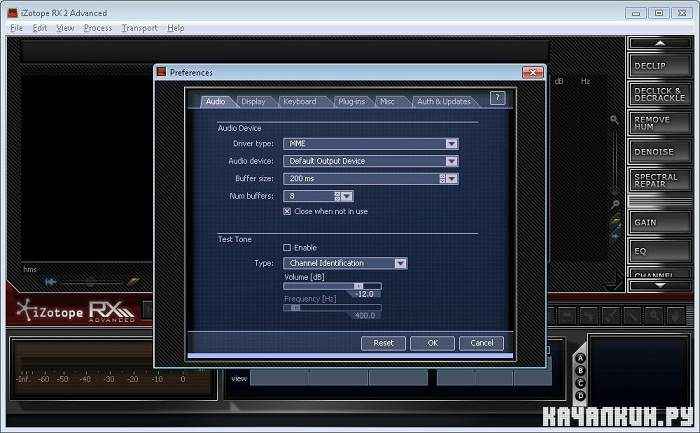
Task: Open the Denoise module
Action: coord(659,152)
